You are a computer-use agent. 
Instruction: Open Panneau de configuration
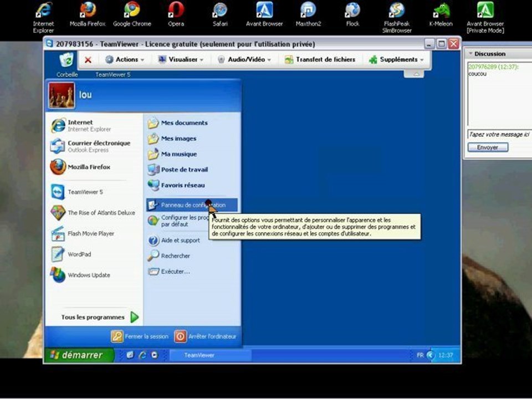pos(192,205)
